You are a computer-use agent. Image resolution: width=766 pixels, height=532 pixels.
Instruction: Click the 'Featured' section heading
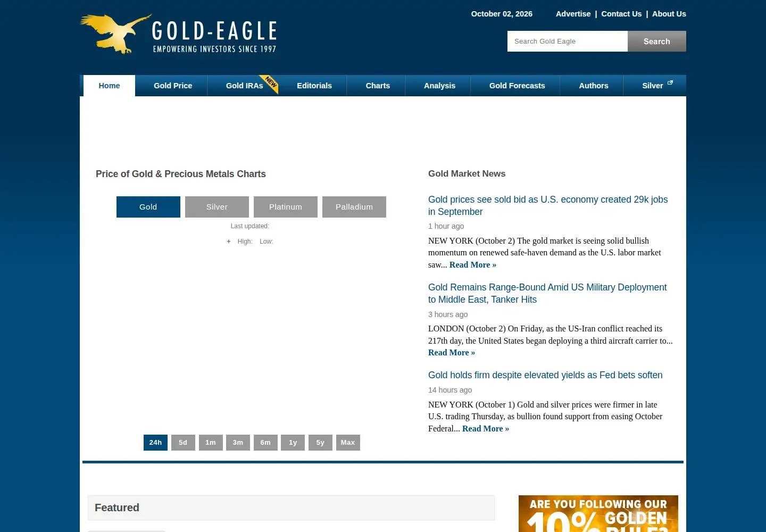[x=117, y=508]
